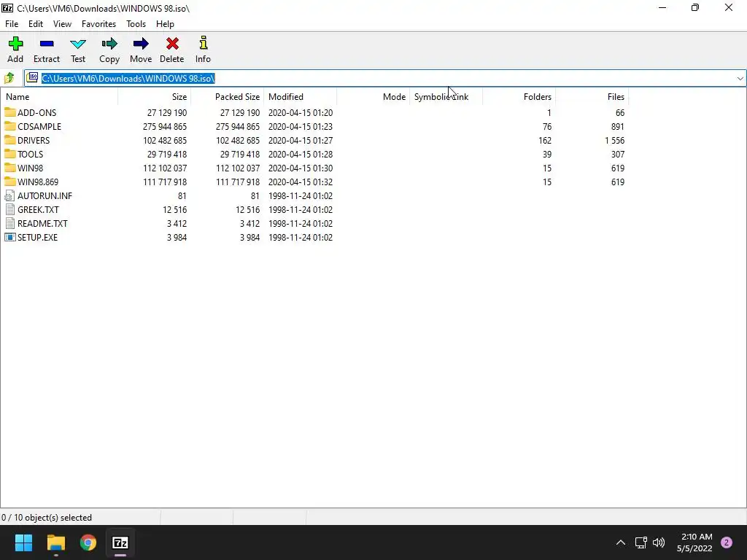Click 7-Zip taskbar icon
747x560 pixels.
[120, 542]
